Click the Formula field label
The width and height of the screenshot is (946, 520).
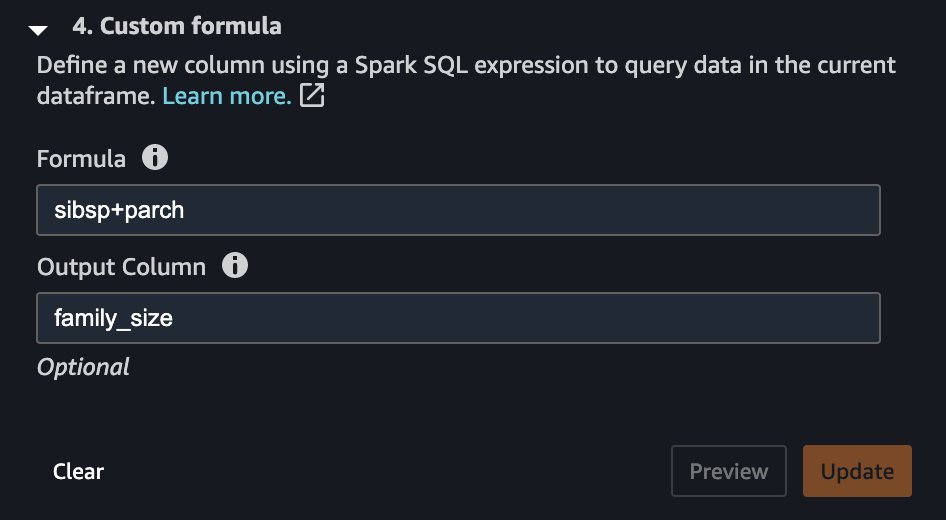81,159
